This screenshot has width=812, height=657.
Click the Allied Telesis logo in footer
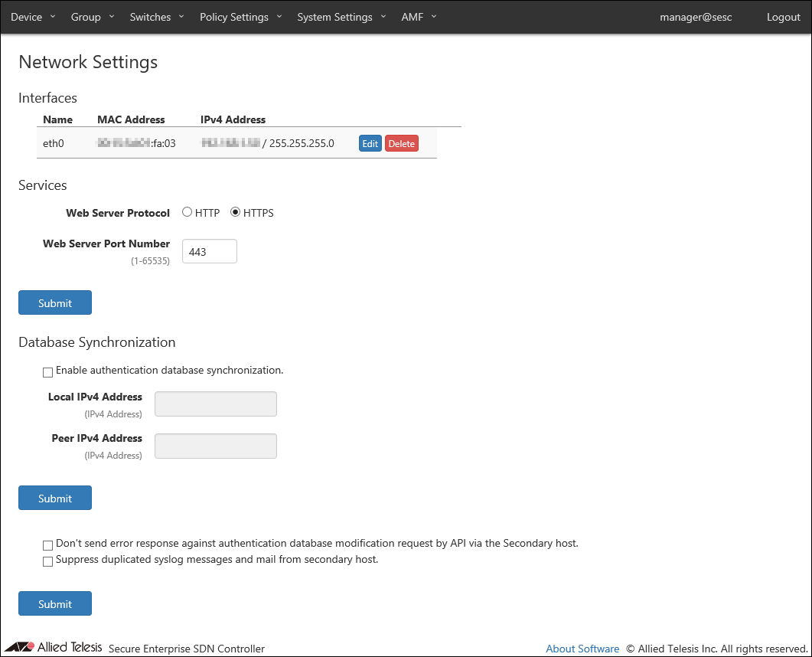(54, 648)
